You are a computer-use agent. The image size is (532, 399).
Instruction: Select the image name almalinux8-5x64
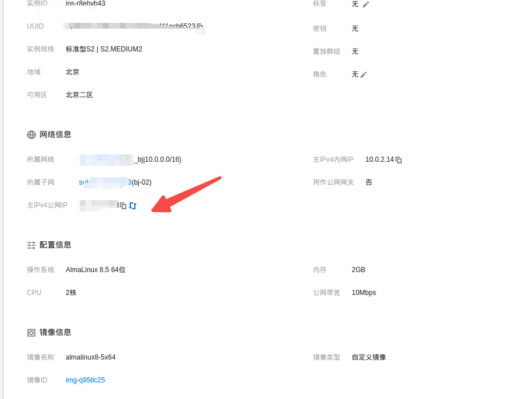click(x=91, y=357)
